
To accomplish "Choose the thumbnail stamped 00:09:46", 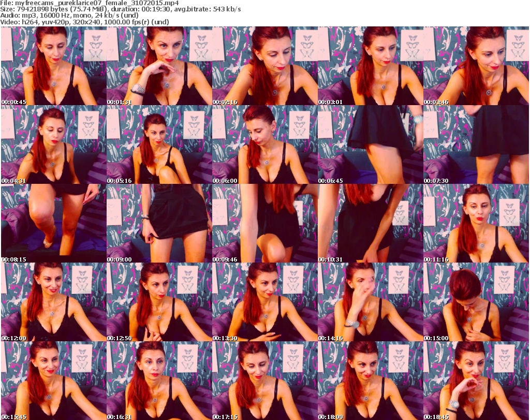I will [x=264, y=224].
